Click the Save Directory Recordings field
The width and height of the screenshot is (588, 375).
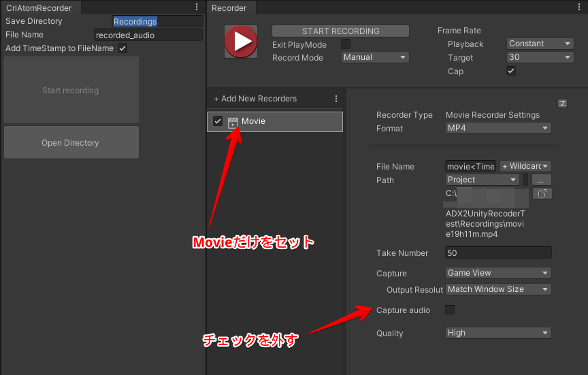(x=157, y=21)
